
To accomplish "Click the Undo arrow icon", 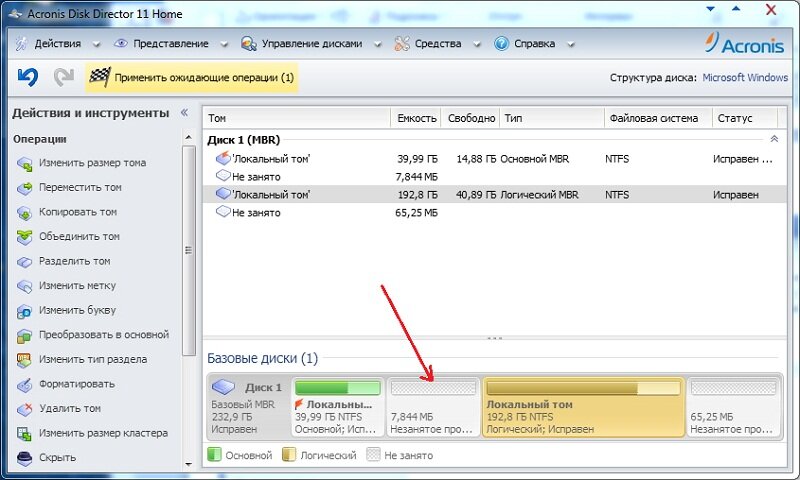I will [28, 77].
